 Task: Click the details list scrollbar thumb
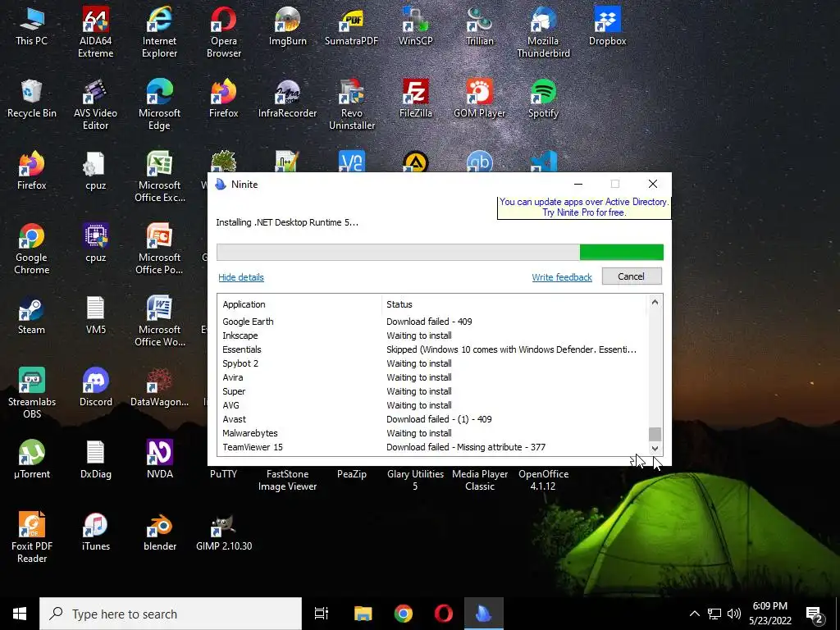click(655, 434)
